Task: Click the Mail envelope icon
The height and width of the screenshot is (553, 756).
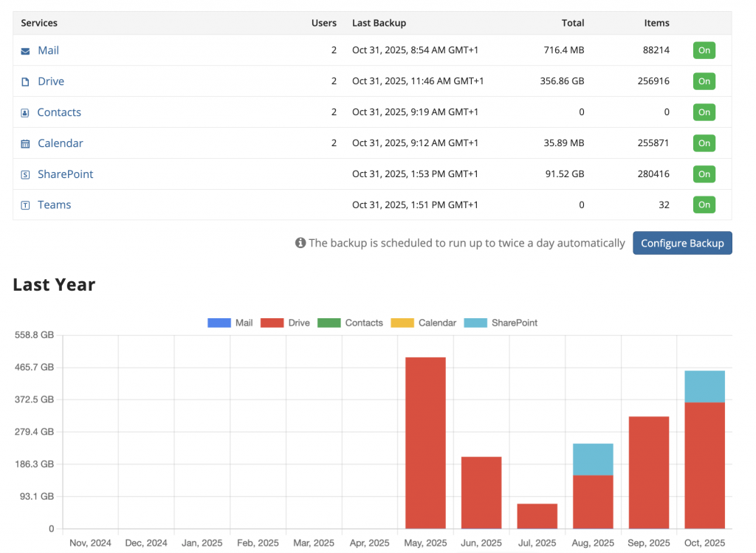Action: pyautogui.click(x=25, y=51)
